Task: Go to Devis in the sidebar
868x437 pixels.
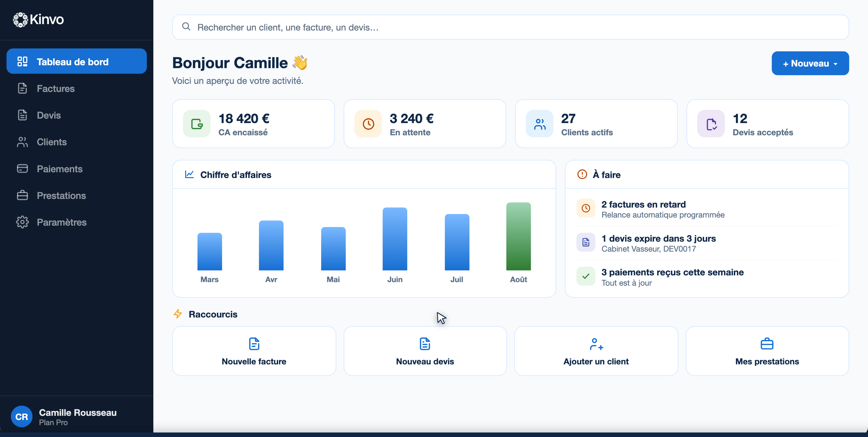Action: point(77,115)
